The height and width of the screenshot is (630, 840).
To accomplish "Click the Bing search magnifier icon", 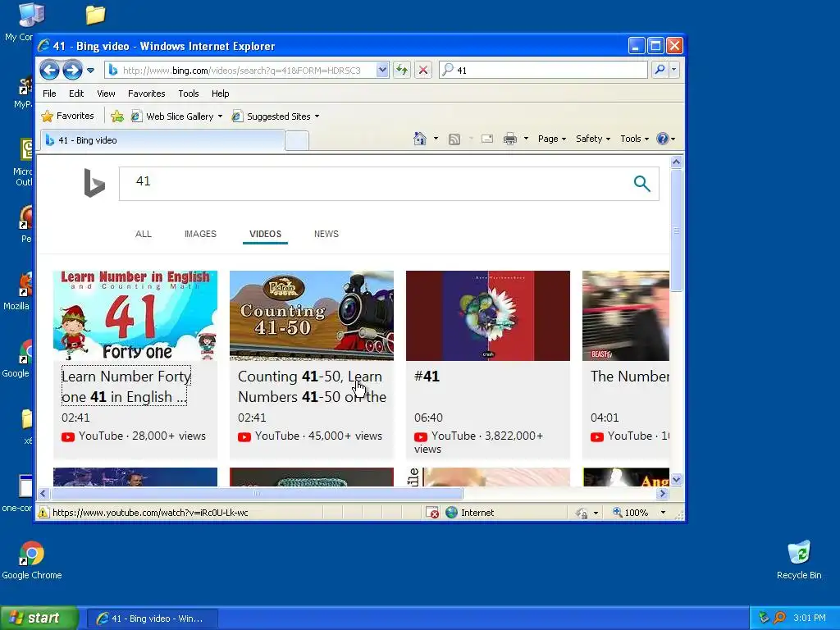I will point(641,183).
